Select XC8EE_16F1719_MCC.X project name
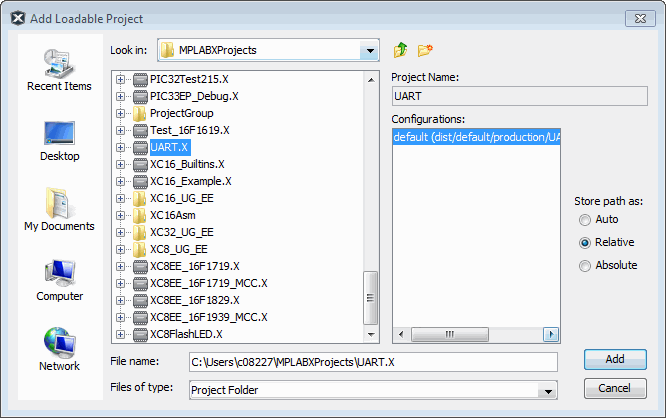 [209, 283]
